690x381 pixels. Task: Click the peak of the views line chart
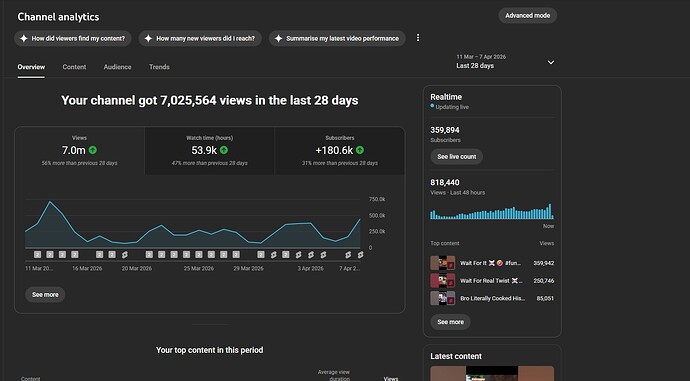(x=50, y=202)
